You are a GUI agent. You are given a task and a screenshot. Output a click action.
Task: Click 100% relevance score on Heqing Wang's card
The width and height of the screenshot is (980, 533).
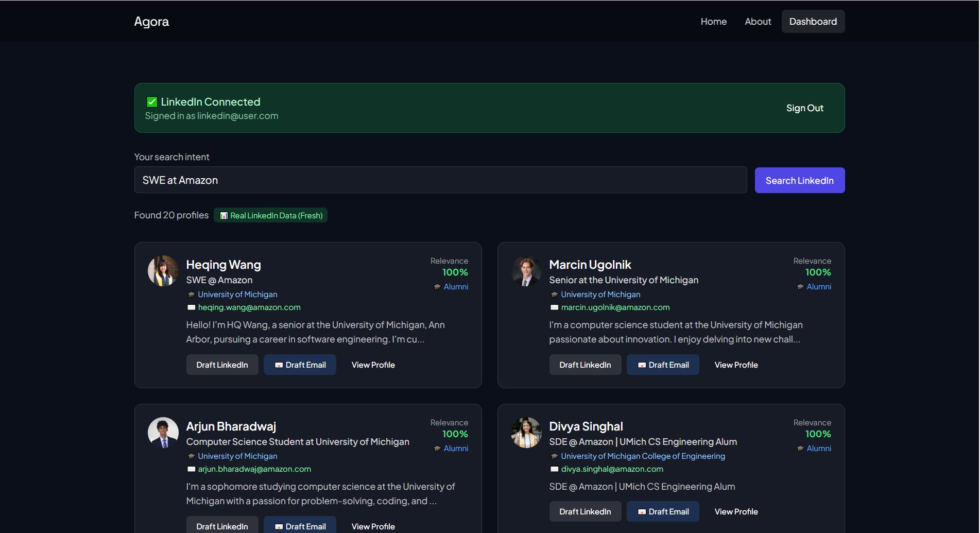pyautogui.click(x=455, y=272)
